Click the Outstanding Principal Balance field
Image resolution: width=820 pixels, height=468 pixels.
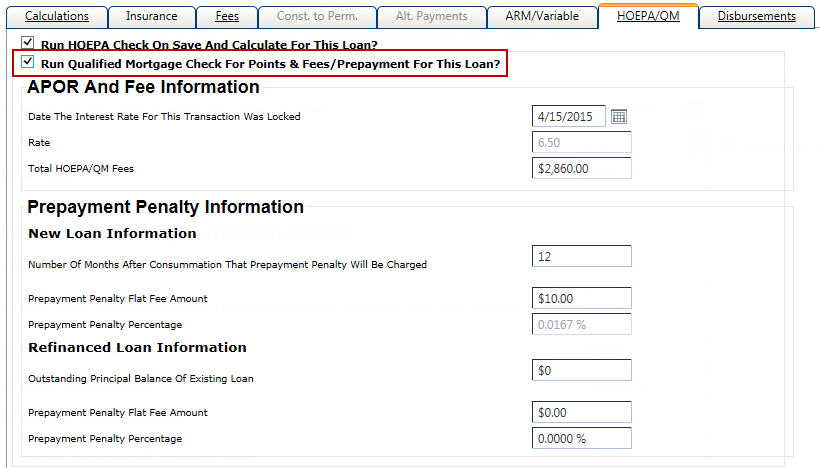582,371
